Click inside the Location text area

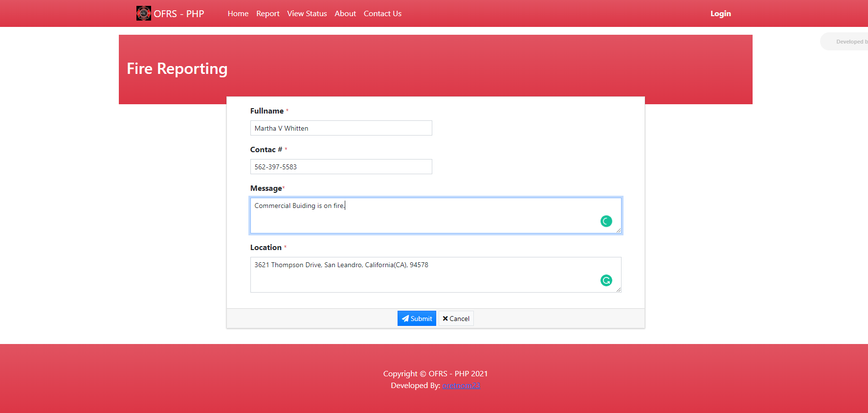click(421, 276)
